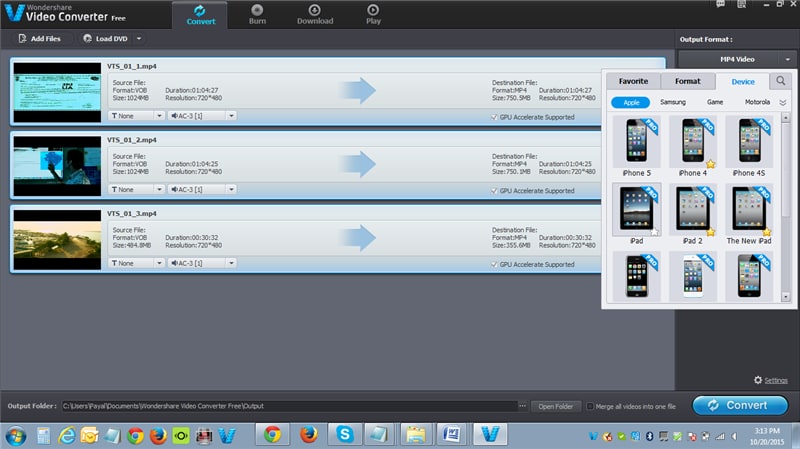
Task: Select the Apple device category
Action: point(631,103)
